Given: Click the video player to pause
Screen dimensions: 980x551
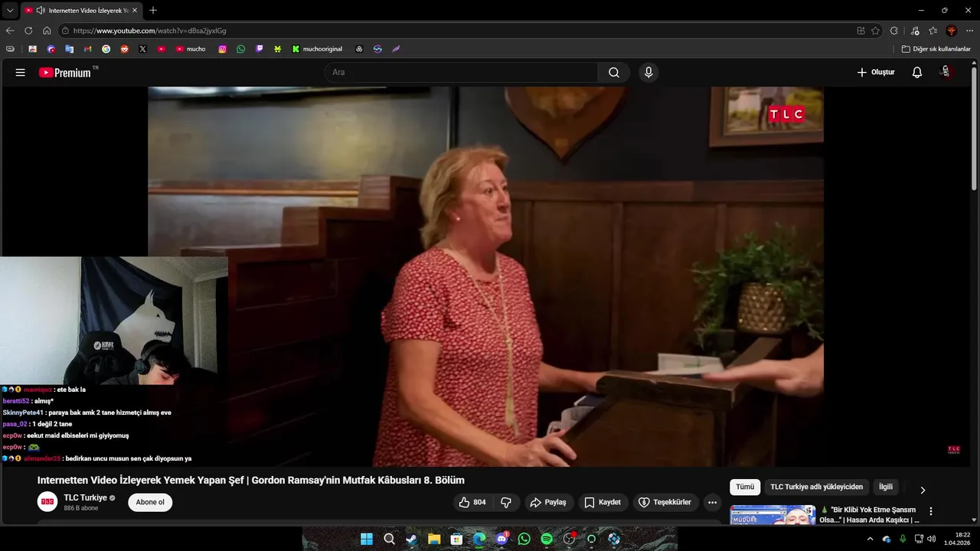Looking at the screenshot, I should 485,276.
